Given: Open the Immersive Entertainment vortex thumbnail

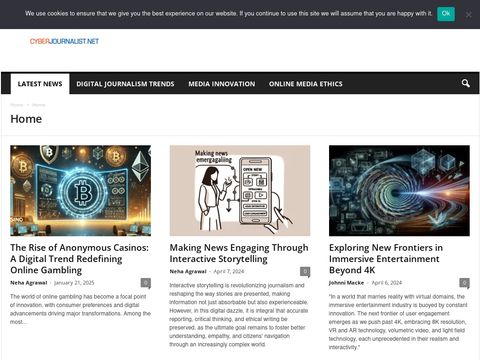Looking at the screenshot, I should point(399,191).
